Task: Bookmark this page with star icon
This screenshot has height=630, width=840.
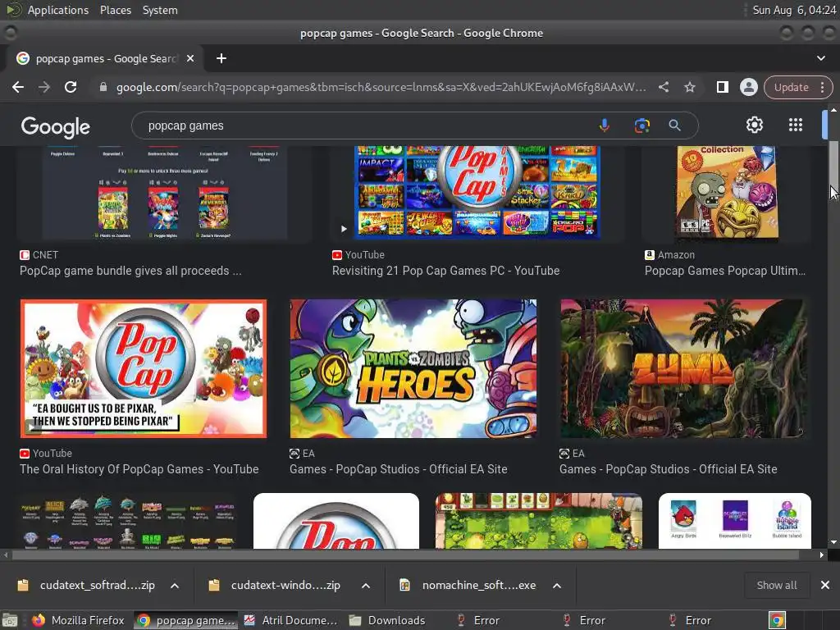Action: tap(689, 87)
